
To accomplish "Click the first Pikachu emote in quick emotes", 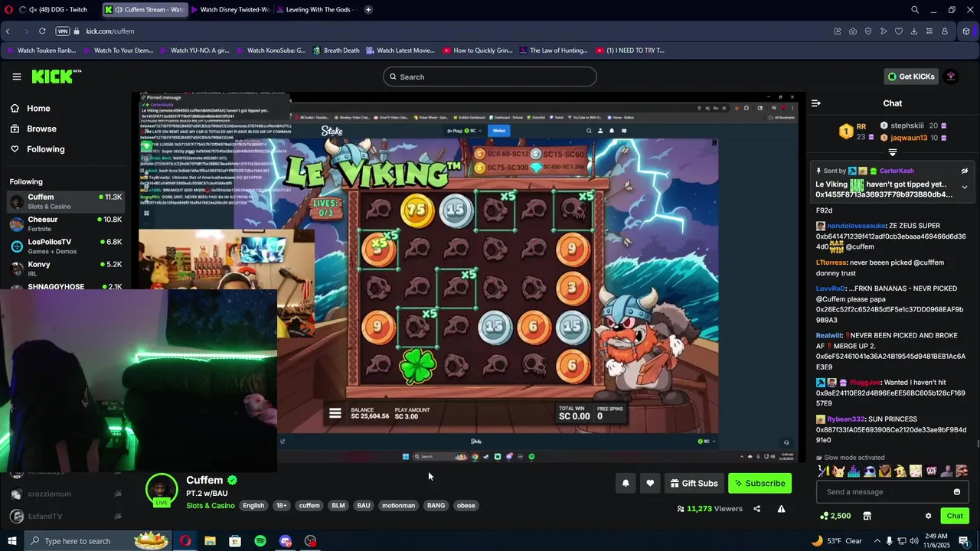I will coord(838,471).
